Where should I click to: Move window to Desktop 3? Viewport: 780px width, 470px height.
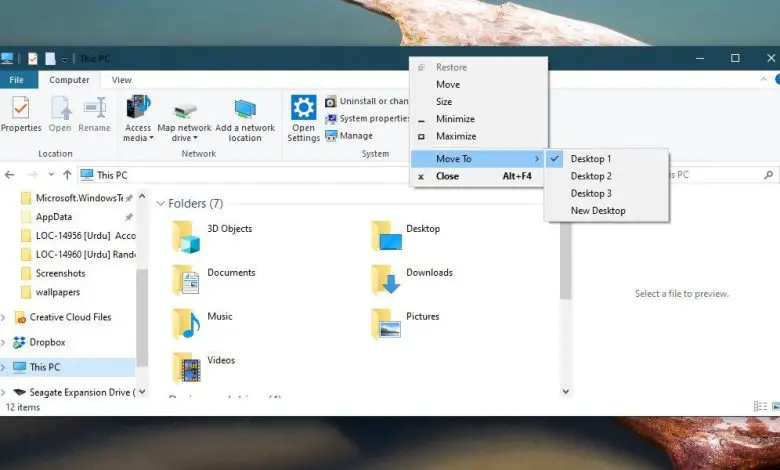click(x=606, y=193)
